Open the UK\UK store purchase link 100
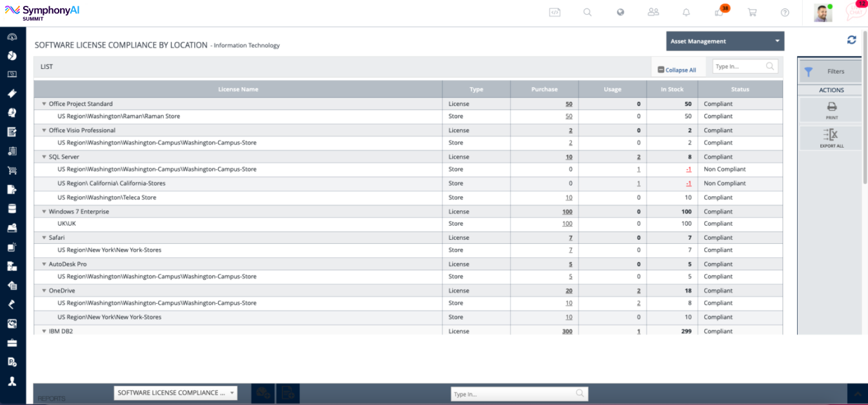 tap(567, 224)
